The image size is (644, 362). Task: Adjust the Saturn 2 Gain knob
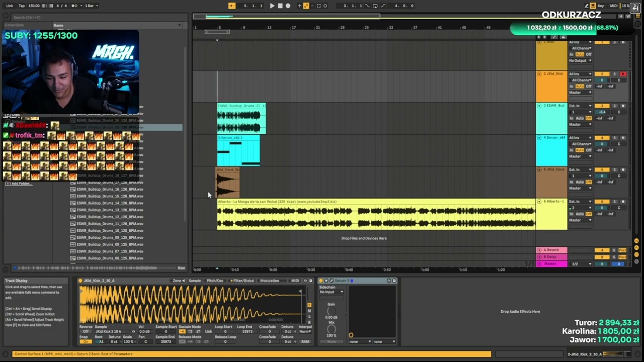331,311
